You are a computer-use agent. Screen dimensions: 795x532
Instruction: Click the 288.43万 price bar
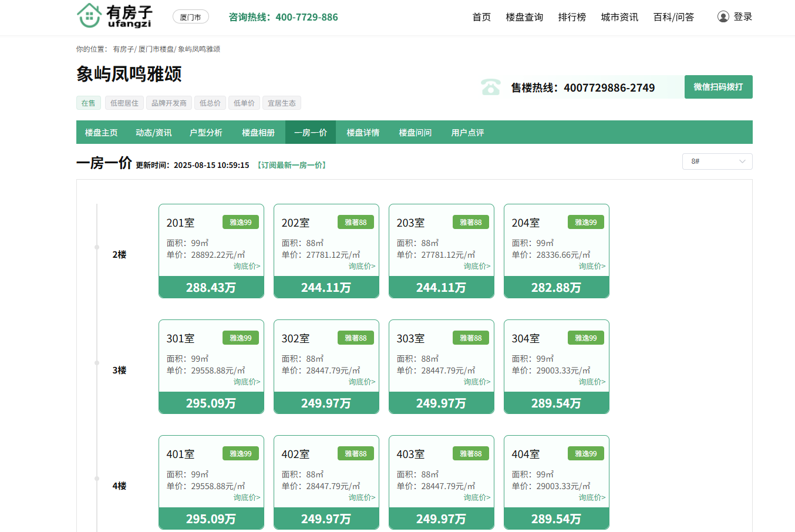click(211, 287)
